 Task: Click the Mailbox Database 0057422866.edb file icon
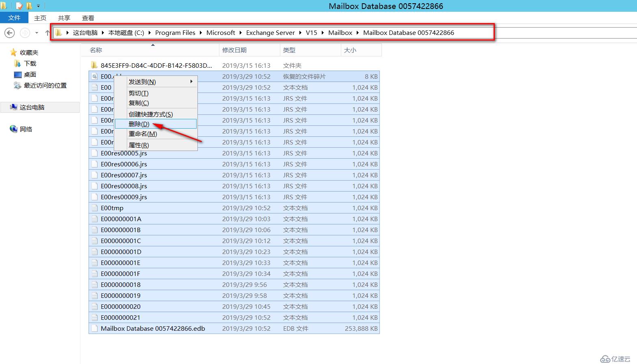[x=95, y=328]
